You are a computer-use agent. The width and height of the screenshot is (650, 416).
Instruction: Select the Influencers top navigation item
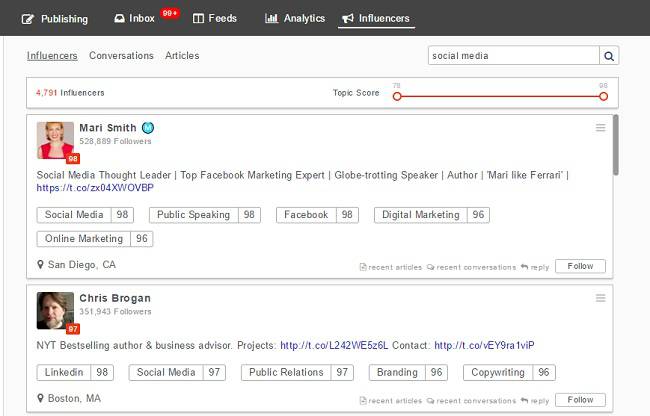coord(376,18)
